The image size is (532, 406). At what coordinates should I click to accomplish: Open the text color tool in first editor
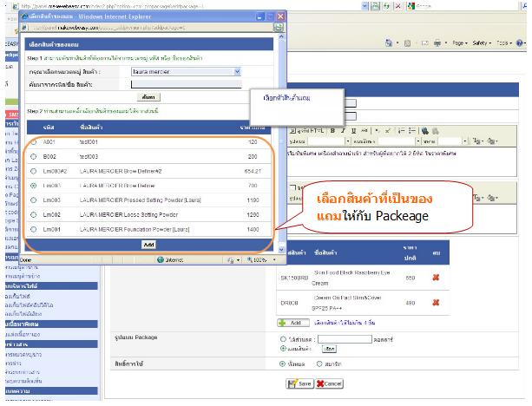coord(477,141)
